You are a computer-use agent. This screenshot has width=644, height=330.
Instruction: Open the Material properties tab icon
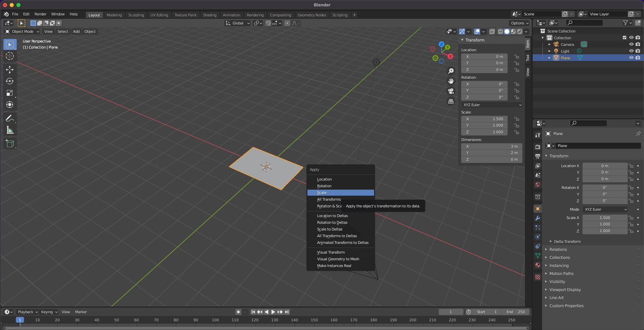click(x=538, y=265)
